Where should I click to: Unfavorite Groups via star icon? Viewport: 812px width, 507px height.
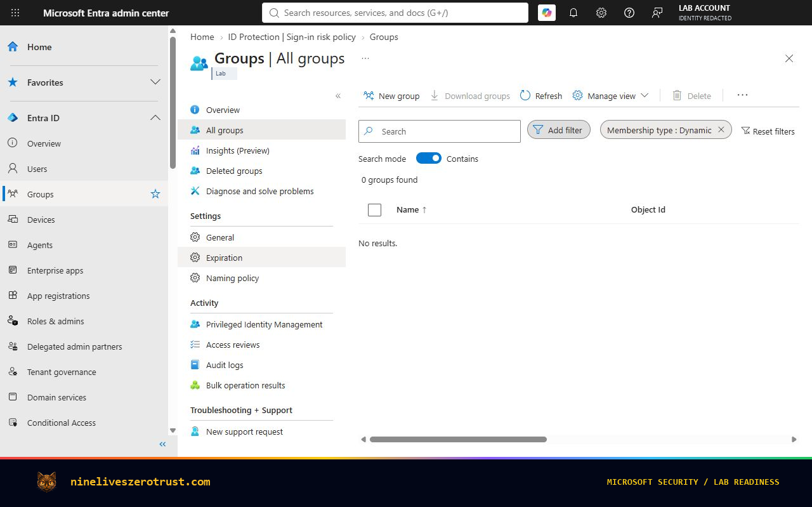point(155,194)
